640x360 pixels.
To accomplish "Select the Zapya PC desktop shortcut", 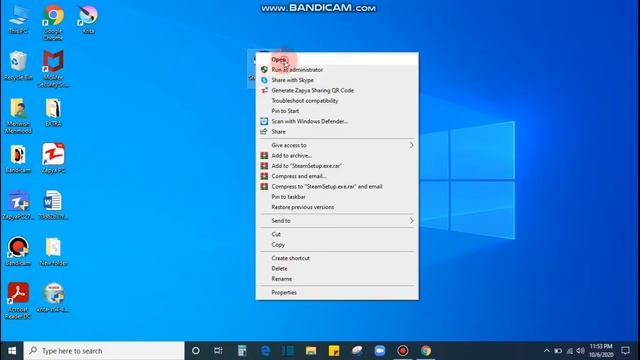I will click(53, 158).
